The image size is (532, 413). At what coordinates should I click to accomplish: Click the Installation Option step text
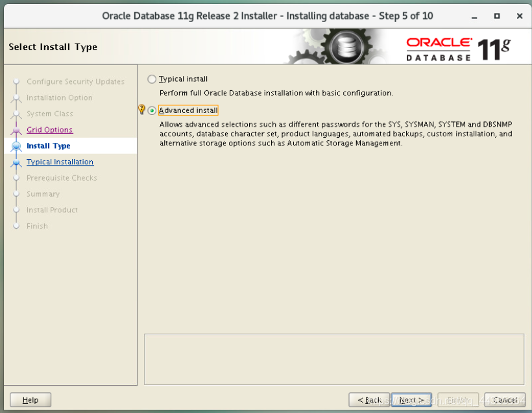click(x=60, y=98)
